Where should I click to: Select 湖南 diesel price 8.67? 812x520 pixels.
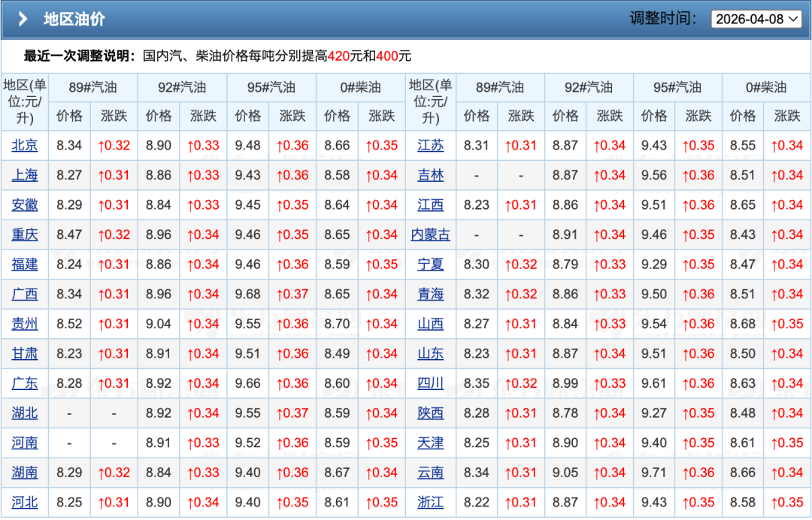point(337,473)
